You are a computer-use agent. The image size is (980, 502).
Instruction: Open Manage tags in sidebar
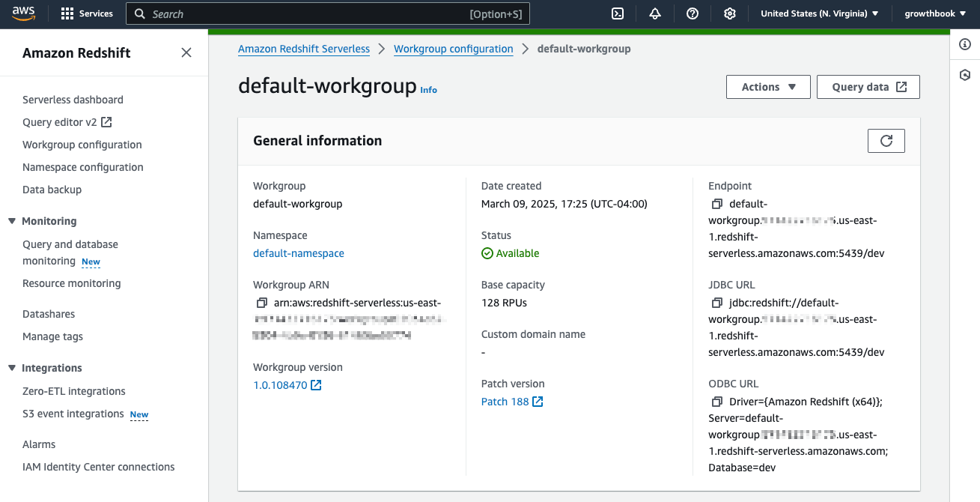(53, 336)
